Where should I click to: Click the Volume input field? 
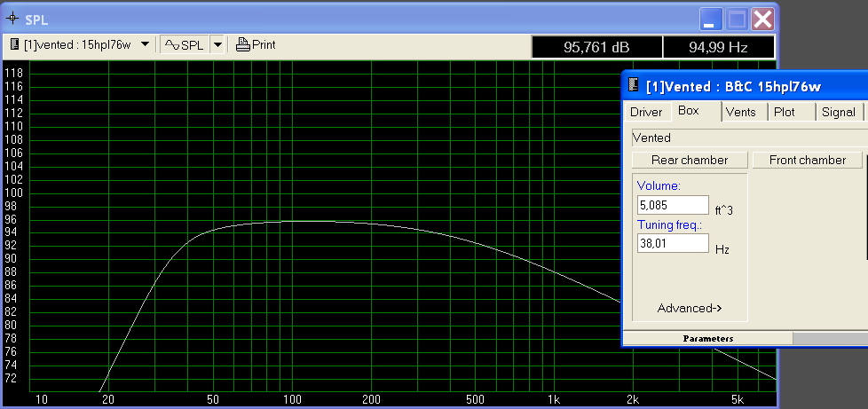click(673, 205)
